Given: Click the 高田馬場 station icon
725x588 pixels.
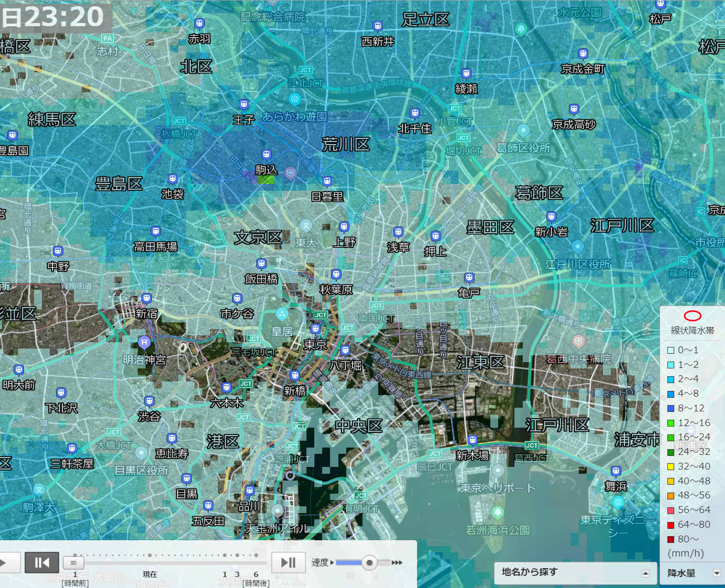Looking at the screenshot, I should (156, 231).
